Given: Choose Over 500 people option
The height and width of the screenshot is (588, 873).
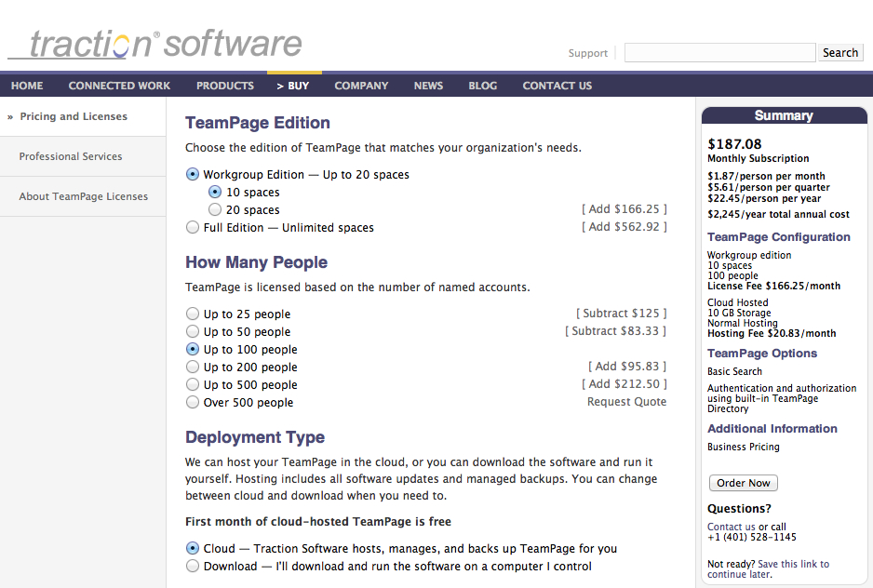Looking at the screenshot, I should [193, 403].
